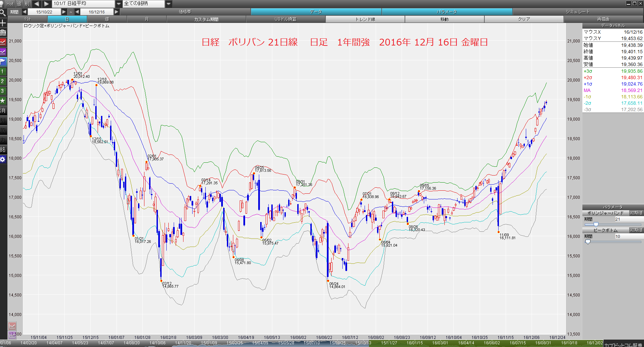Click the 詳 sidebar button
Screen dimensions: 644x347
coord(3,120)
